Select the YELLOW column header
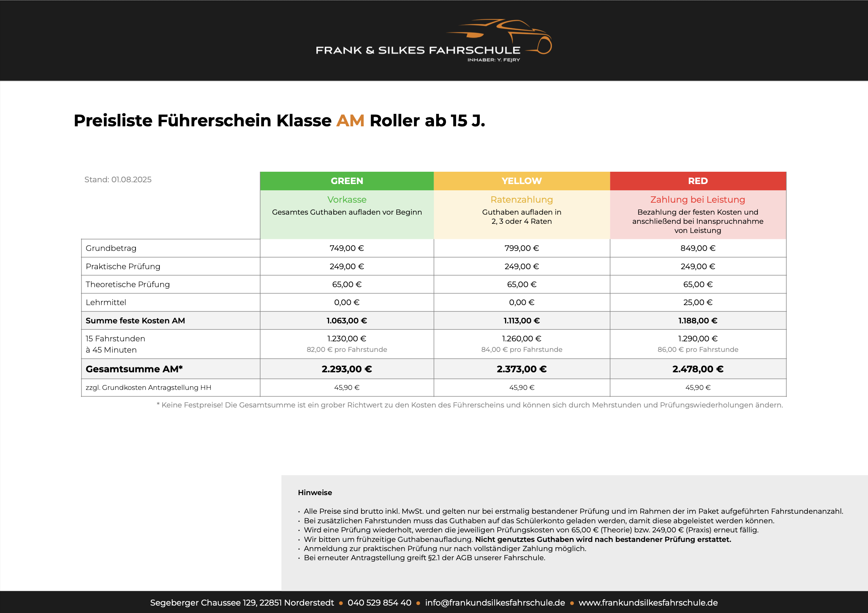 (521, 181)
